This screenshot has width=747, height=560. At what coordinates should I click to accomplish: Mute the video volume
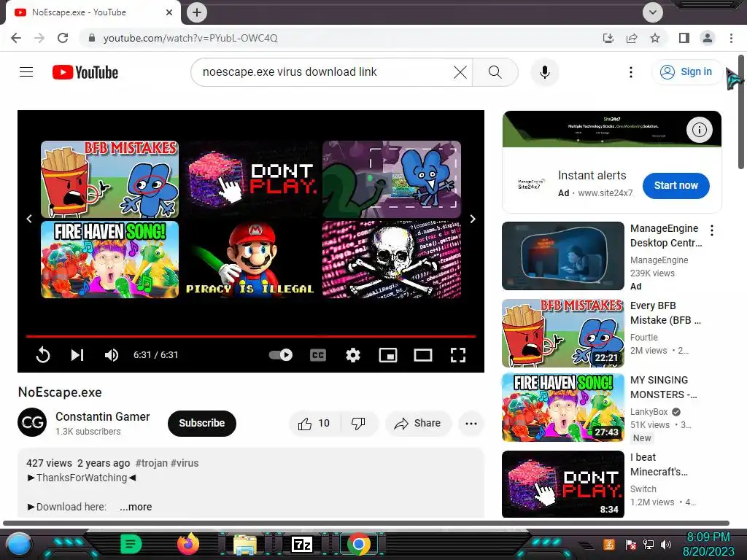112,355
